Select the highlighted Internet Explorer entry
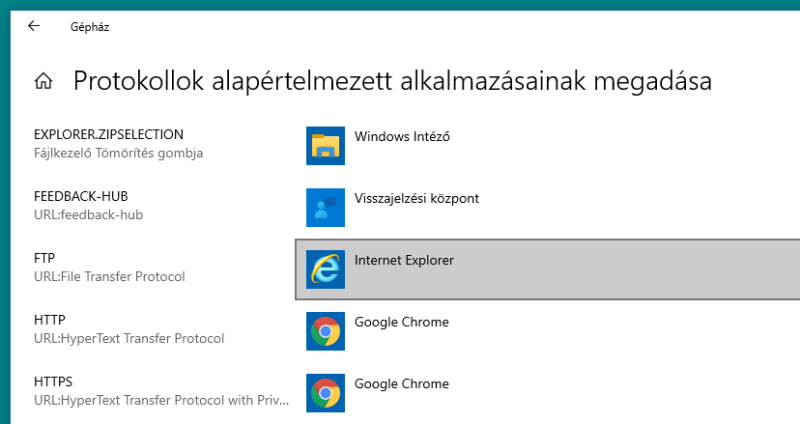800x424 pixels. click(x=547, y=269)
